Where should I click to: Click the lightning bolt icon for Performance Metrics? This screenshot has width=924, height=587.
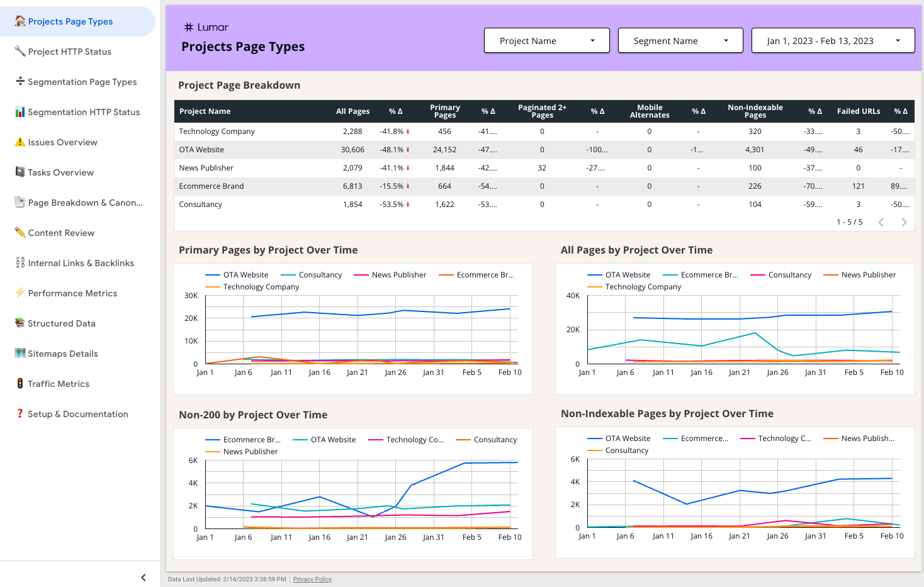[x=20, y=293]
